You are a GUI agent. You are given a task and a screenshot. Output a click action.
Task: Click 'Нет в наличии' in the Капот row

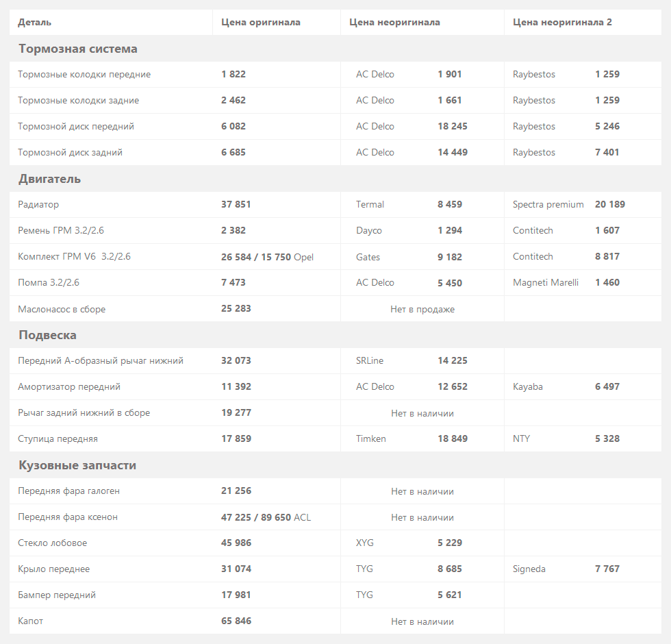(422, 622)
